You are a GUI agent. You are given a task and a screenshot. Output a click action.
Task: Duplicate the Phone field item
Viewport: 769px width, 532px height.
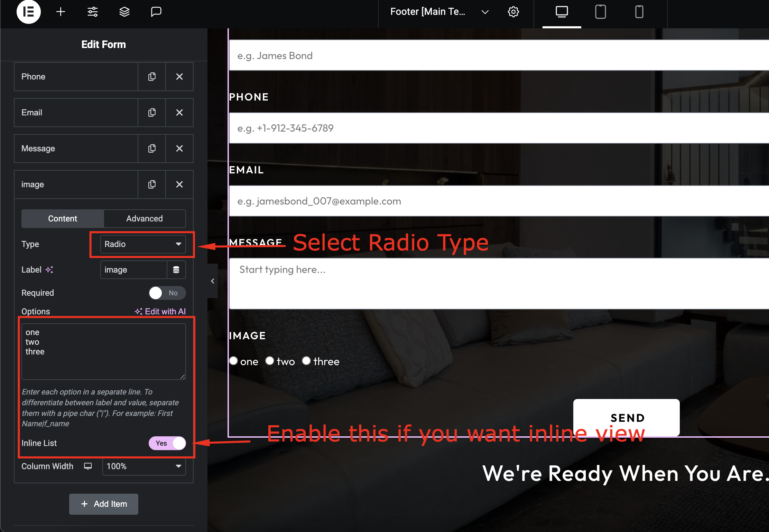[151, 77]
